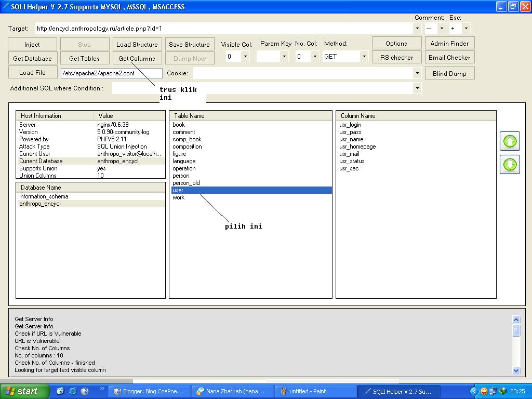Click the green down arrow button
532x399 pixels.
tap(510, 164)
